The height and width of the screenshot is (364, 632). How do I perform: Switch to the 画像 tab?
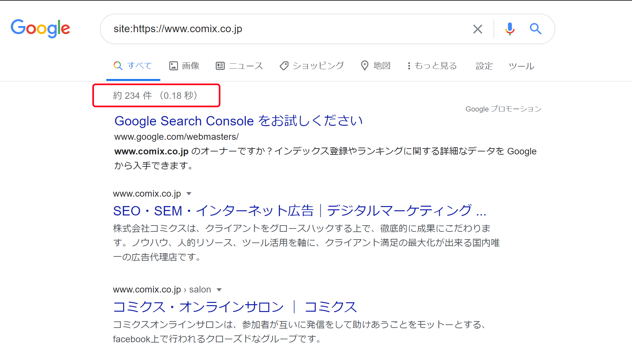click(184, 66)
